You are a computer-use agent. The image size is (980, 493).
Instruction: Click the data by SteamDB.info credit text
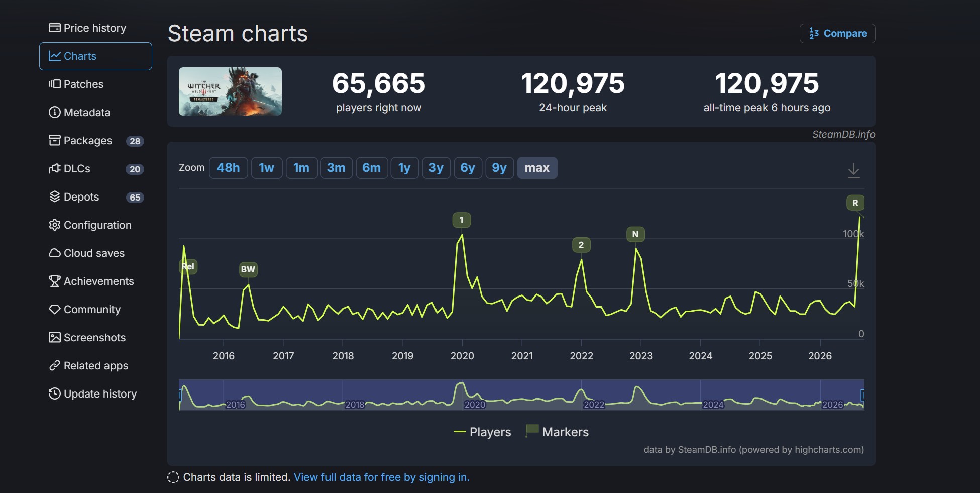754,450
